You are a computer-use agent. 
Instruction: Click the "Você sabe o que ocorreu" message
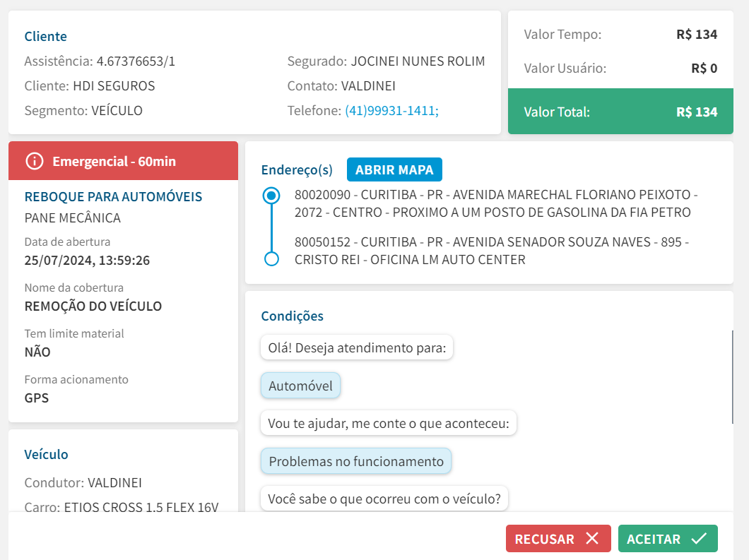tap(384, 499)
